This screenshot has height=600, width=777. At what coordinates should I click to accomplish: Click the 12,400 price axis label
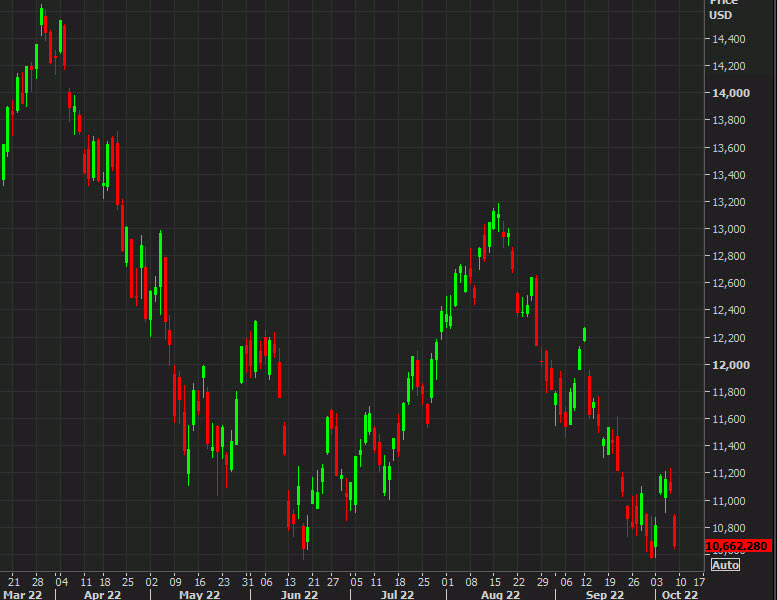[728, 310]
